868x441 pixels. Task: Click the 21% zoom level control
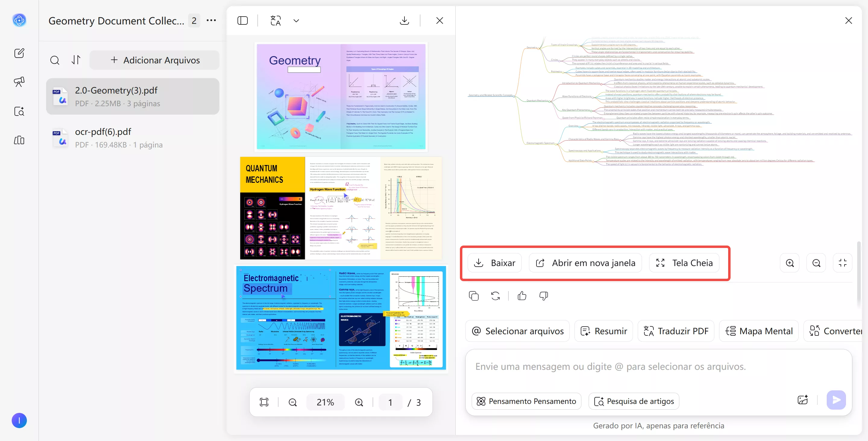point(325,402)
